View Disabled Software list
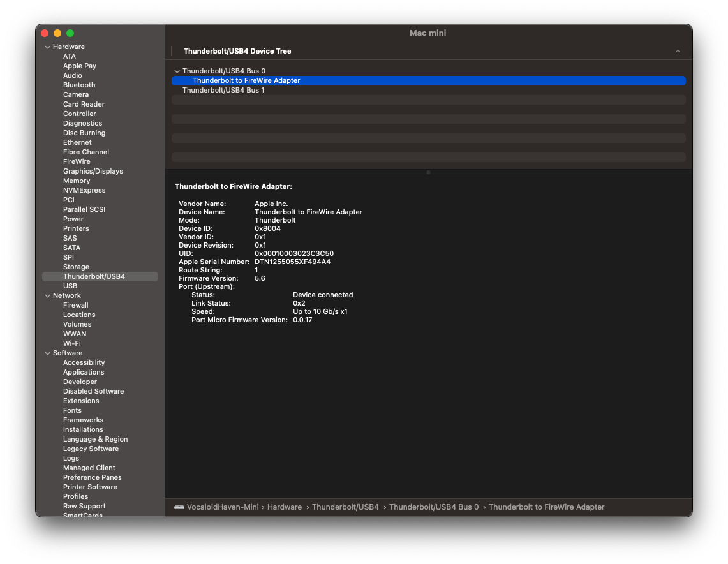Image resolution: width=728 pixels, height=564 pixels. coord(93,391)
